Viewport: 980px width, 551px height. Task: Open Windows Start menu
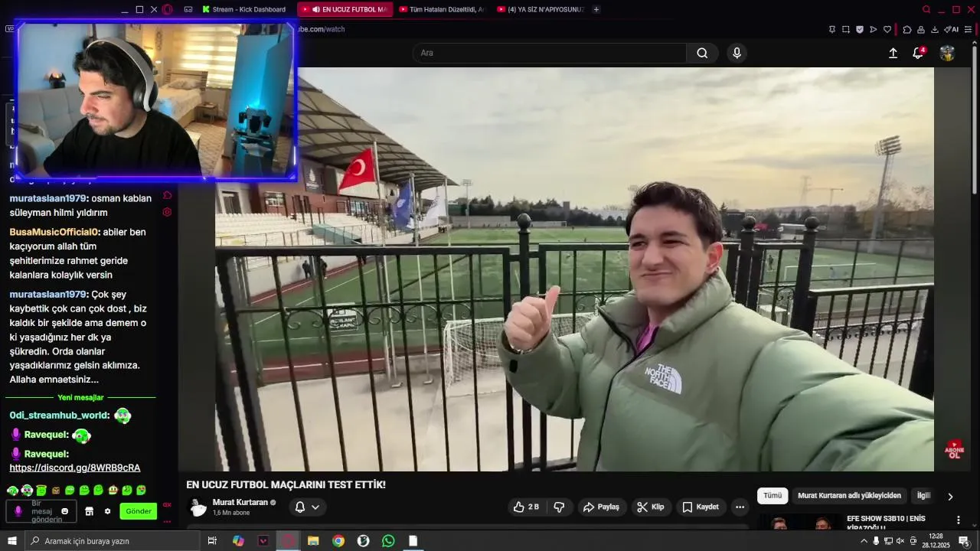pos(12,541)
